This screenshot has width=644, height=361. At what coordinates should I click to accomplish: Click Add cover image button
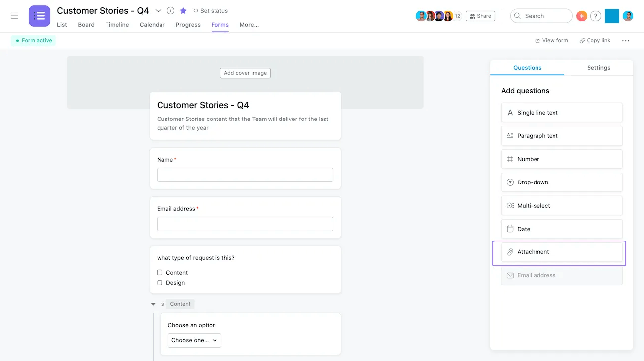(245, 73)
